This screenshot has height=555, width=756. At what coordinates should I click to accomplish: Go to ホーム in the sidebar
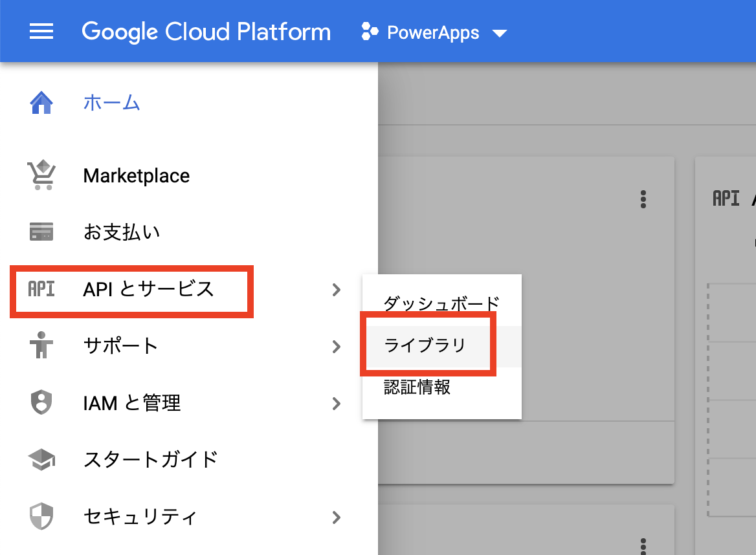111,103
